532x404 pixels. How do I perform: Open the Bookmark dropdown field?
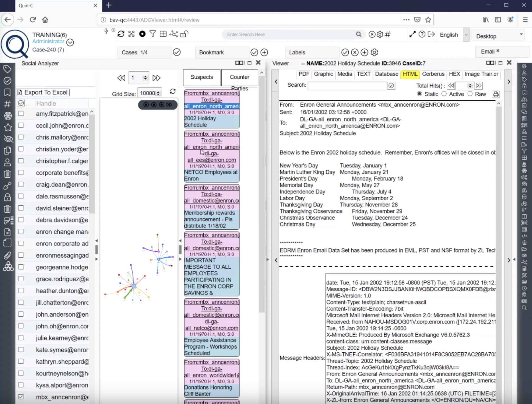coord(222,52)
